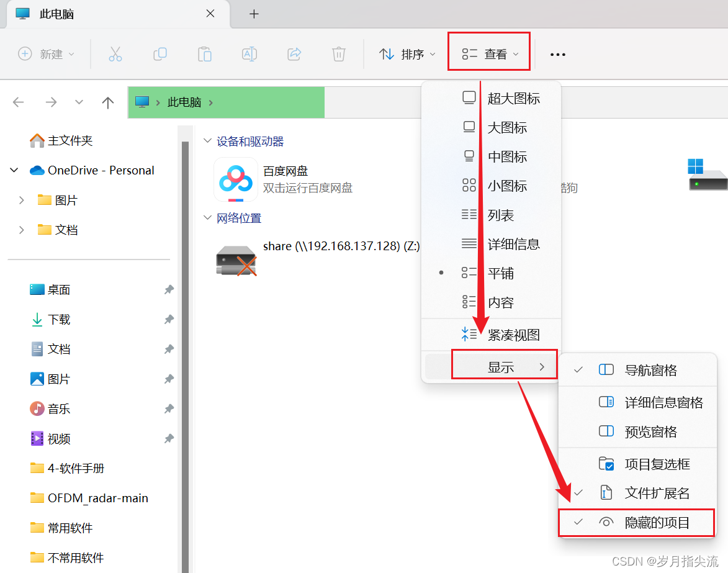The height and width of the screenshot is (573, 728).
Task: Select 平铺 tiles view option
Action: (x=491, y=273)
